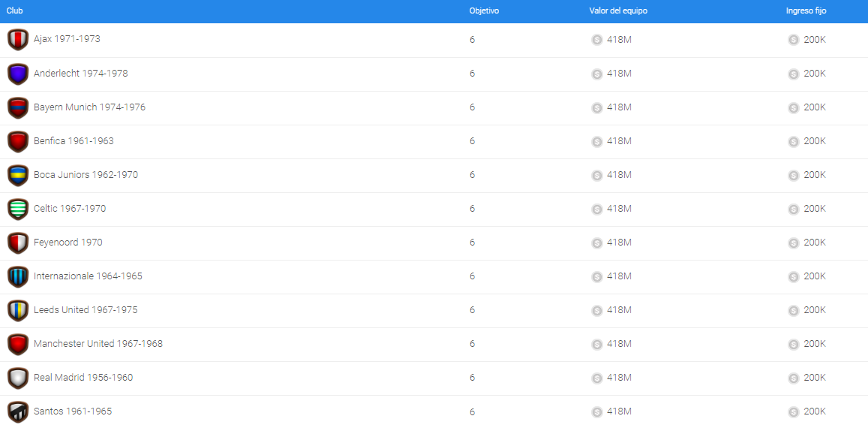
Task: Click objective value 6 in Benfica row
Action: (x=472, y=141)
